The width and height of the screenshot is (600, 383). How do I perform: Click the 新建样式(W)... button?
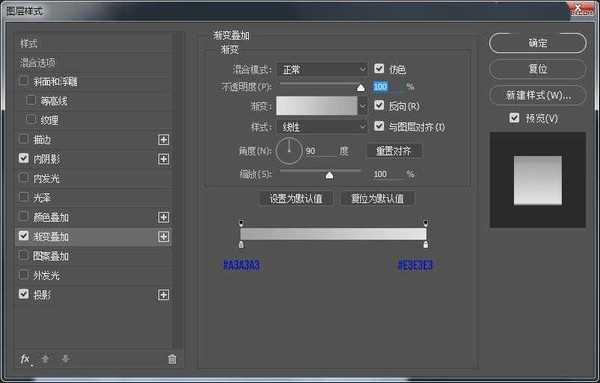click(538, 95)
